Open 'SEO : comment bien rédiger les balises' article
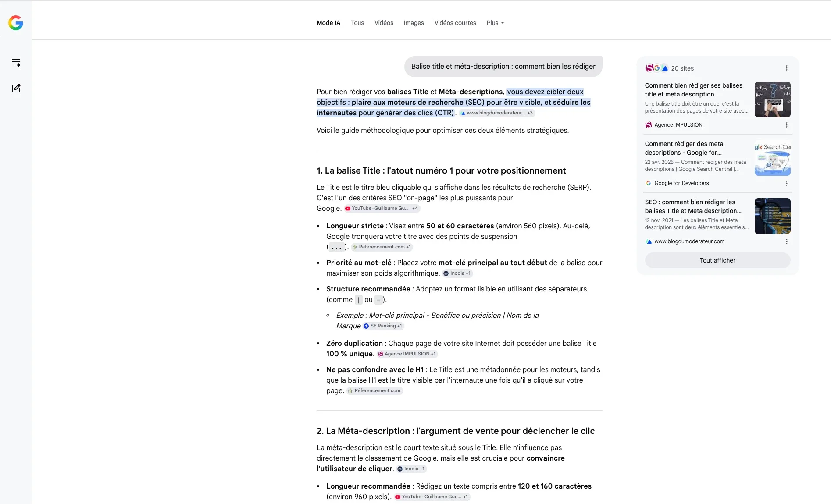The image size is (831, 504). point(693,206)
